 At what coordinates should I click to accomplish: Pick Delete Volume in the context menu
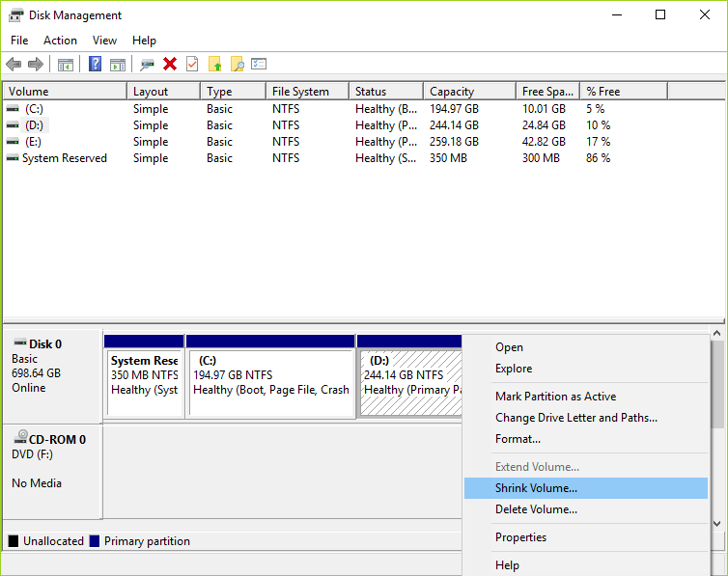tap(536, 509)
